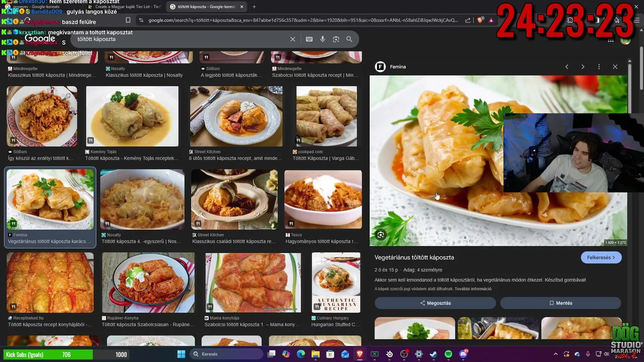Open Brave Shields lion icon
This screenshot has width=644, height=362.
pyautogui.click(x=480, y=20)
